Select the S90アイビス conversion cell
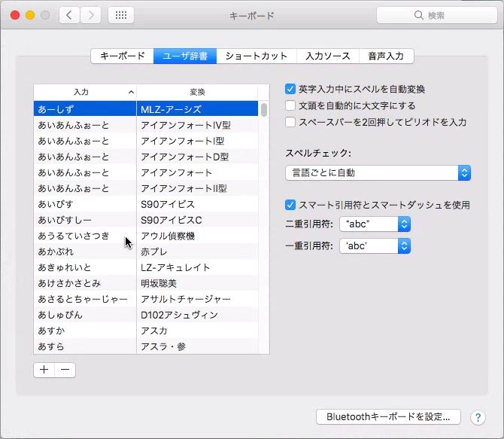Image resolution: width=504 pixels, height=439 pixels. point(197,204)
